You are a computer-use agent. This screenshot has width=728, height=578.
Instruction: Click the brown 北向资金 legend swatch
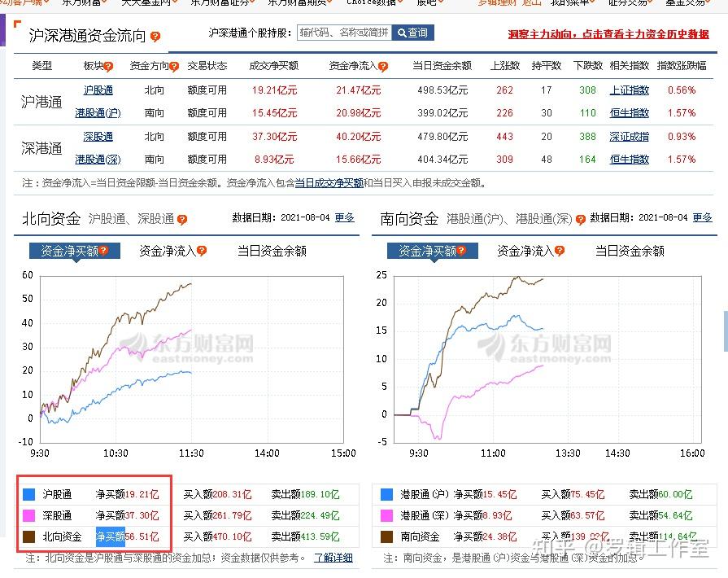(x=29, y=537)
